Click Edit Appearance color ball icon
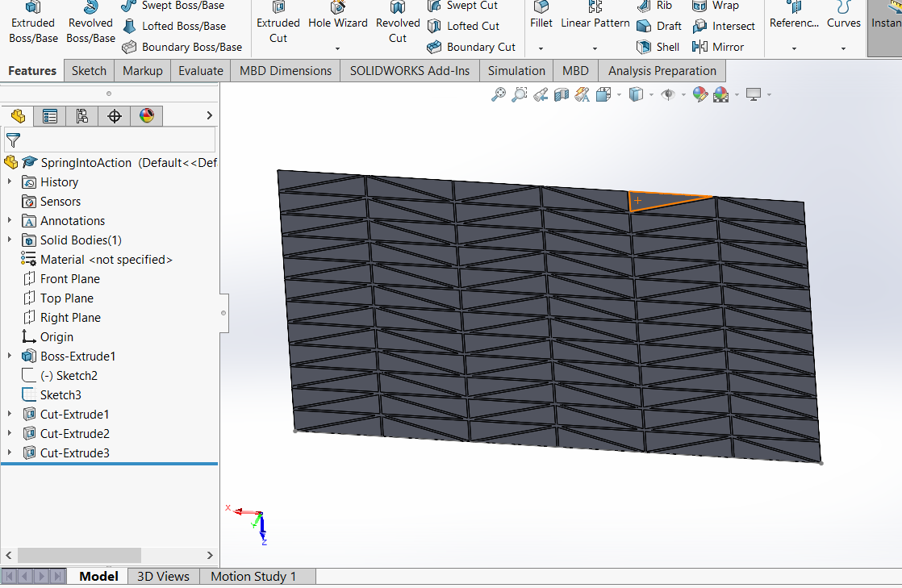 [x=700, y=94]
